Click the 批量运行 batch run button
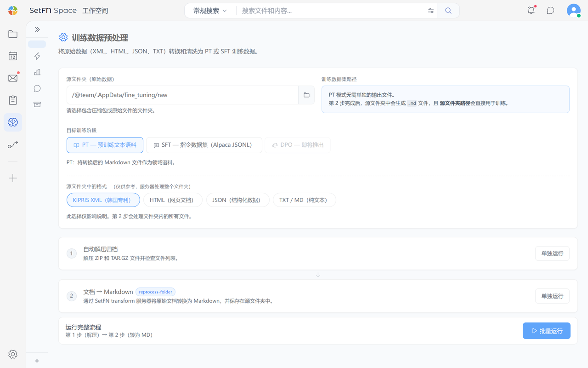Screen dimensions: 588x368 tap(547, 331)
